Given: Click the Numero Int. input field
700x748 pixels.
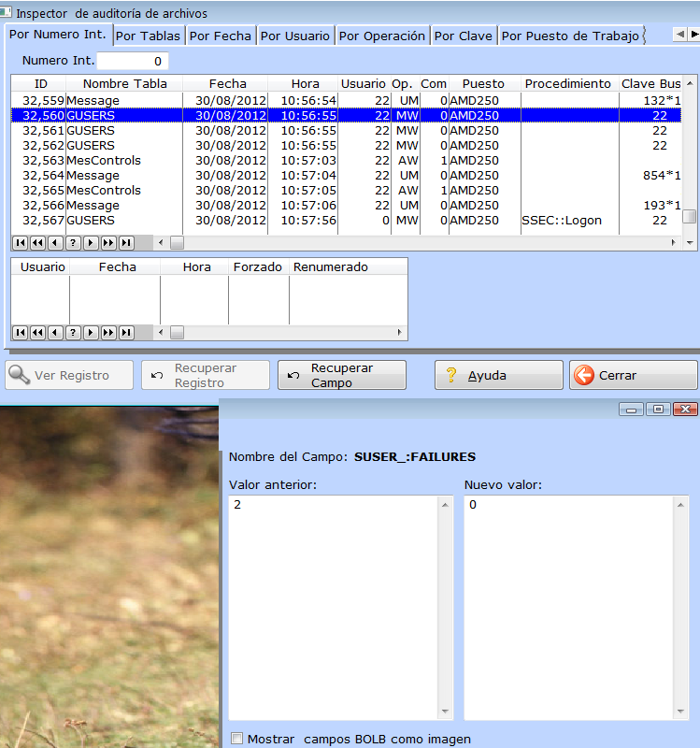Looking at the screenshot, I should click(x=133, y=61).
